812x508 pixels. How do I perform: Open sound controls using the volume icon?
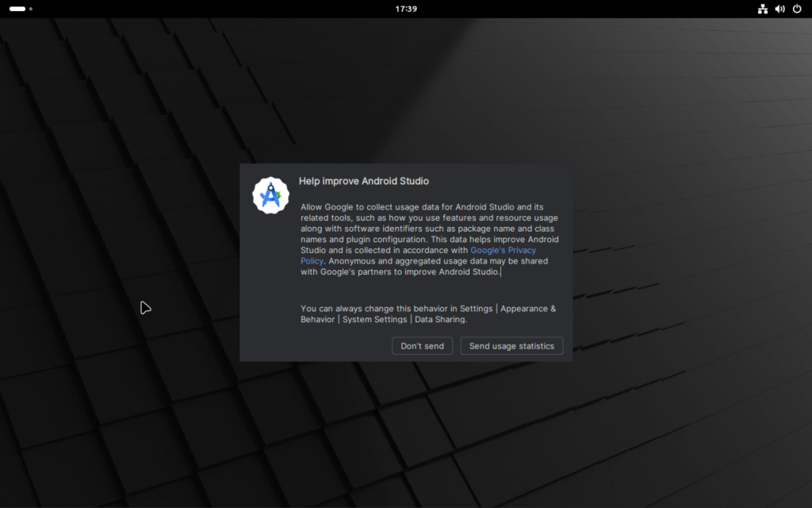point(779,9)
